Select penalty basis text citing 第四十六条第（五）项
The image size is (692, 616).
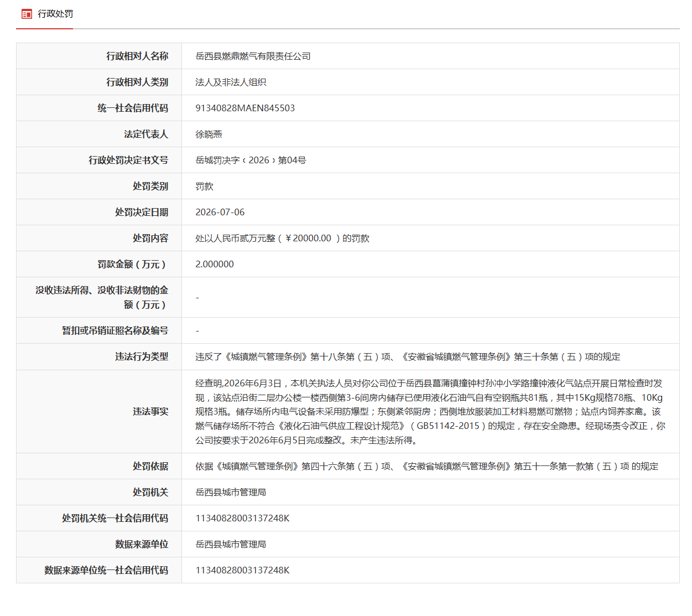(426, 467)
